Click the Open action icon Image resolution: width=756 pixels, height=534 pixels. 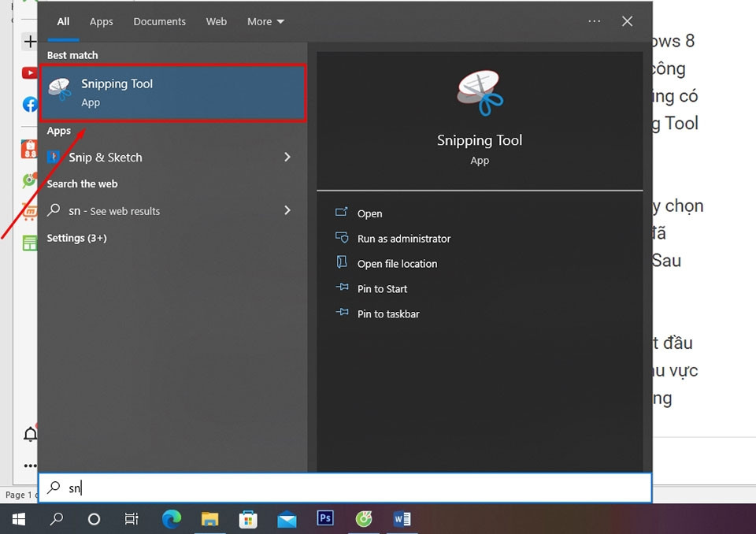341,212
